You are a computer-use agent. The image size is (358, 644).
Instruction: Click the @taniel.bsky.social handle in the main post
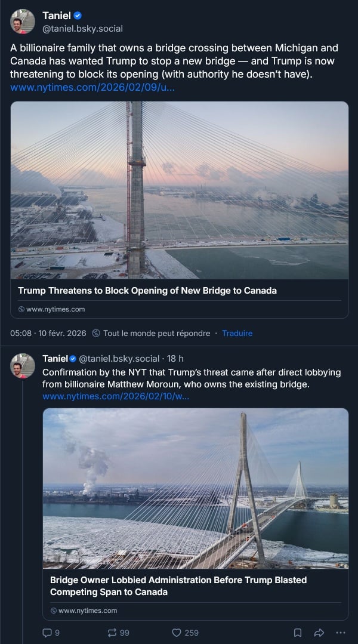[82, 28]
